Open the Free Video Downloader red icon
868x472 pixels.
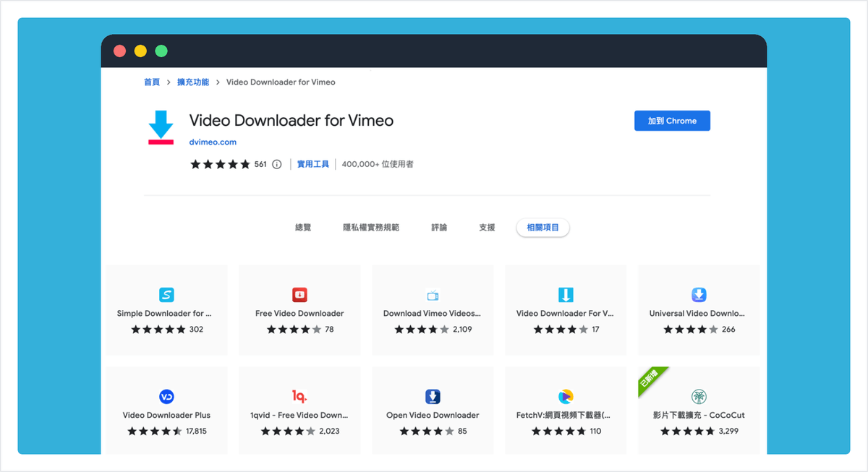click(x=299, y=295)
